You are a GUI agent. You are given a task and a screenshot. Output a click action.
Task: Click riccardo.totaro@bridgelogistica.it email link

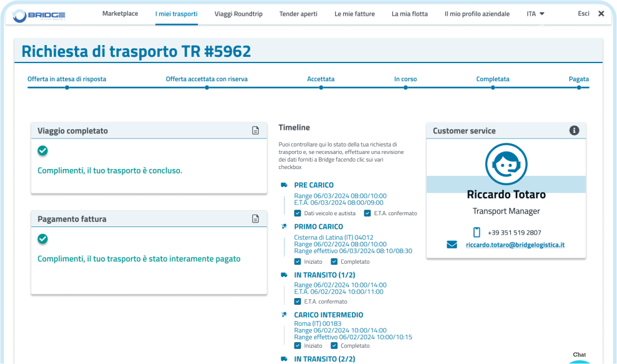point(515,245)
